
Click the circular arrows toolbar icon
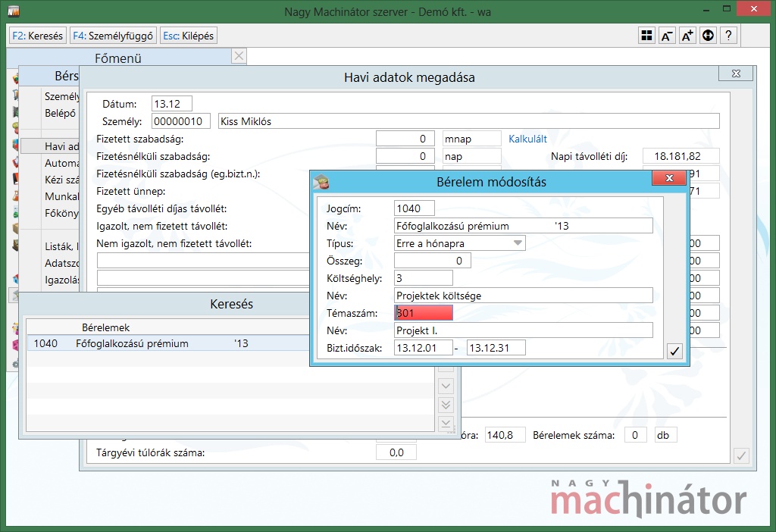708,36
